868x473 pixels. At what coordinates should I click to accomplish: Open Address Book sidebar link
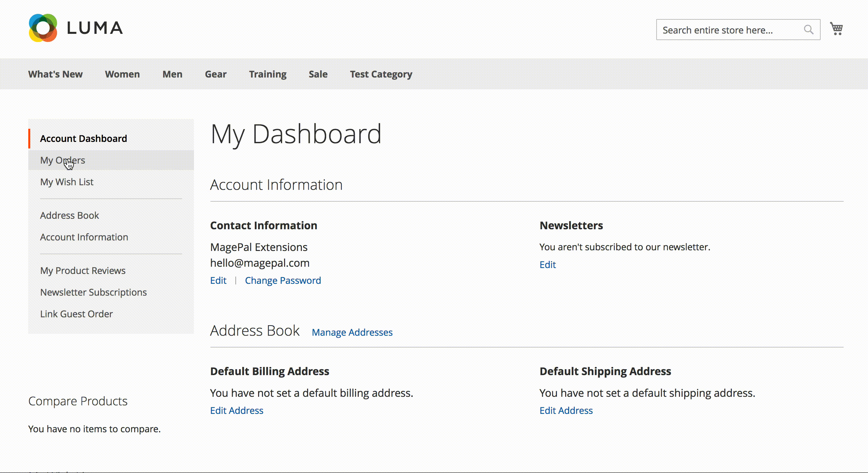[69, 215]
